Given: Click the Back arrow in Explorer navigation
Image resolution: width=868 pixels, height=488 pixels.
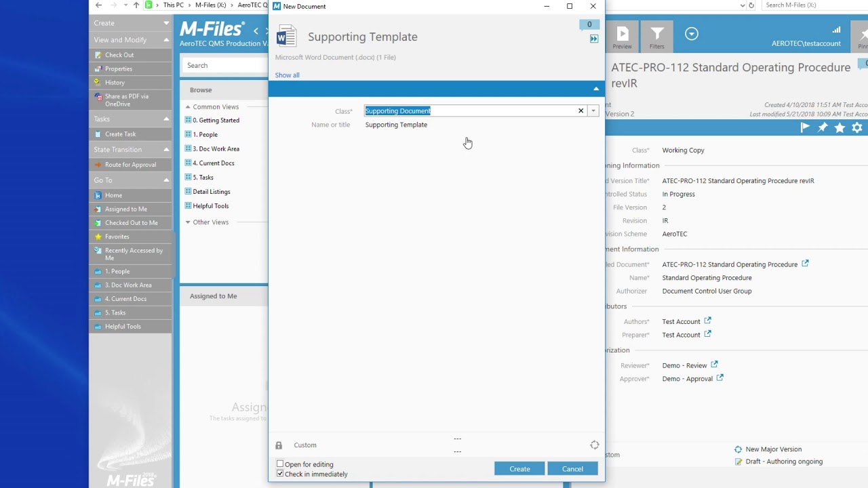Looking at the screenshot, I should 99,5.
